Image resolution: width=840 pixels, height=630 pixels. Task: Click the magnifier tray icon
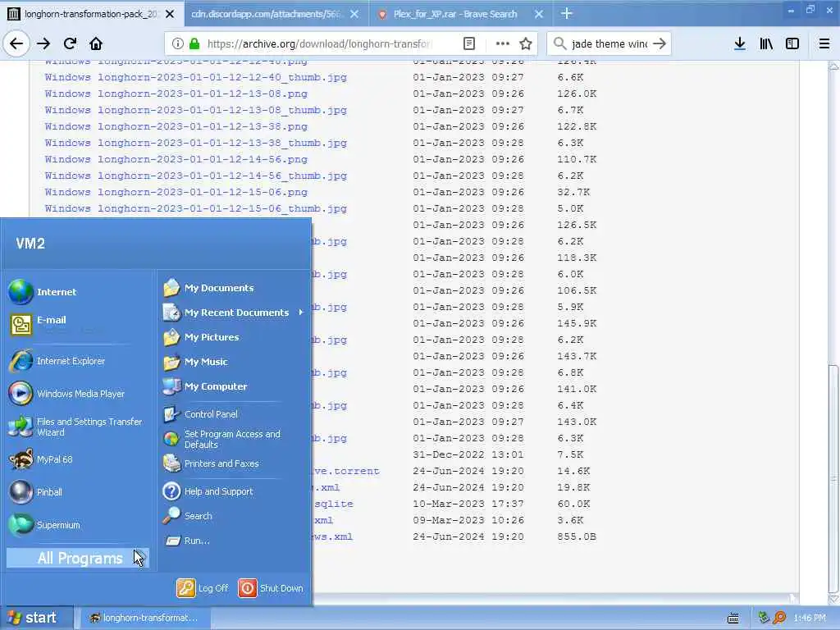tap(780, 618)
